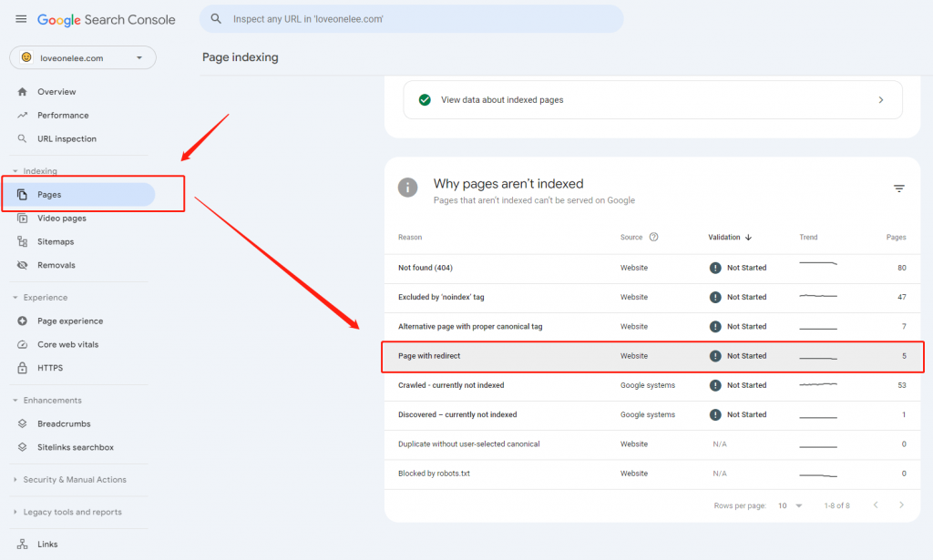Click the Sitemaps icon
The height and width of the screenshot is (560, 933).
point(22,241)
